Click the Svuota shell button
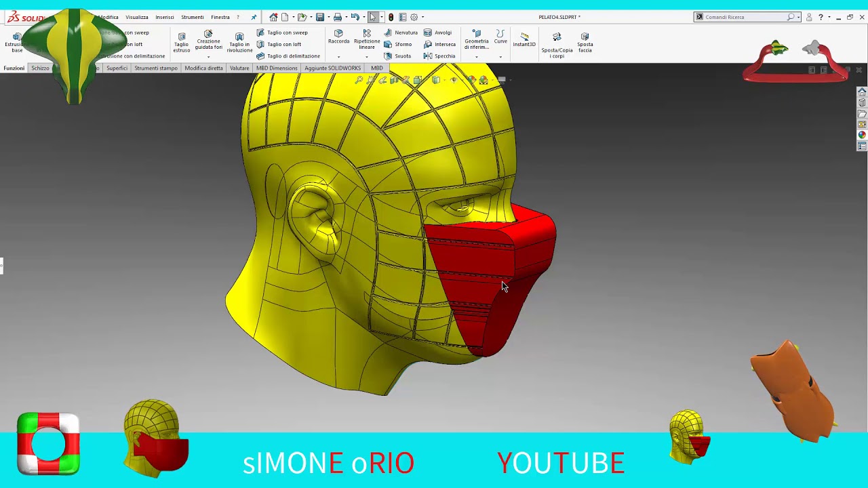 397,56
